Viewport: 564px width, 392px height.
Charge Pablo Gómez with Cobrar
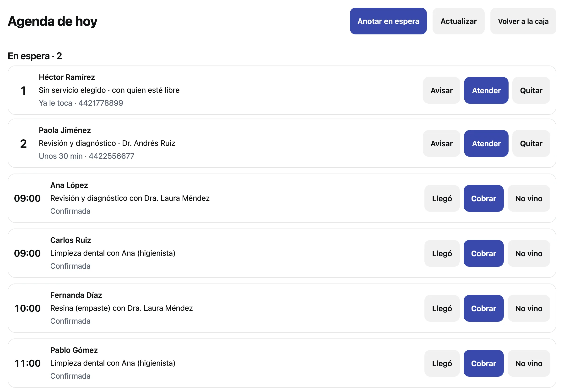pos(483,364)
